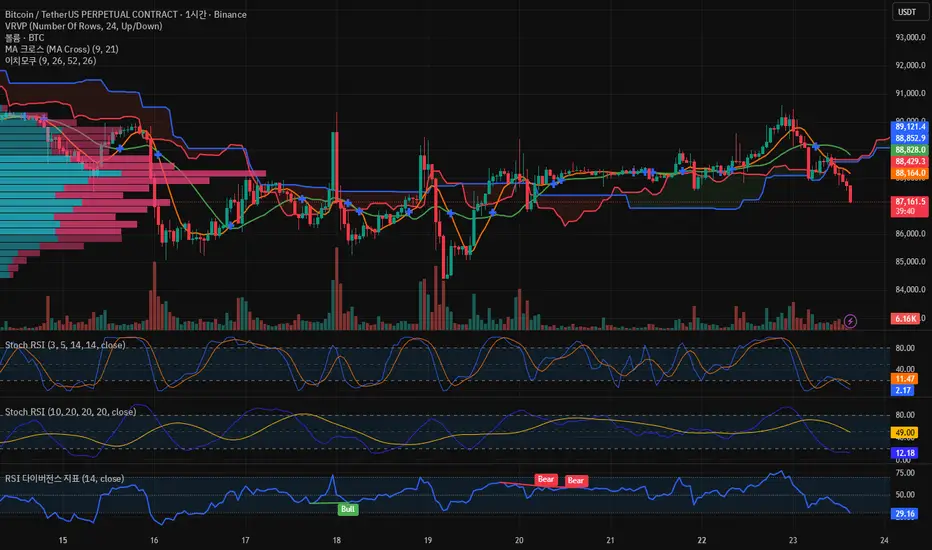Image resolution: width=932 pixels, height=550 pixels.
Task: Select the VRVP indicator legend
Action: (83, 26)
